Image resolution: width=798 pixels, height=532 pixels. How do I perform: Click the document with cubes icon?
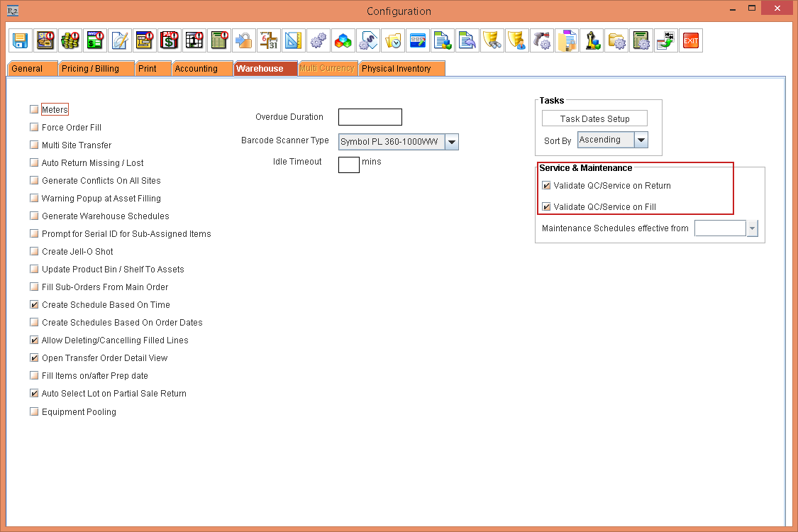point(443,40)
